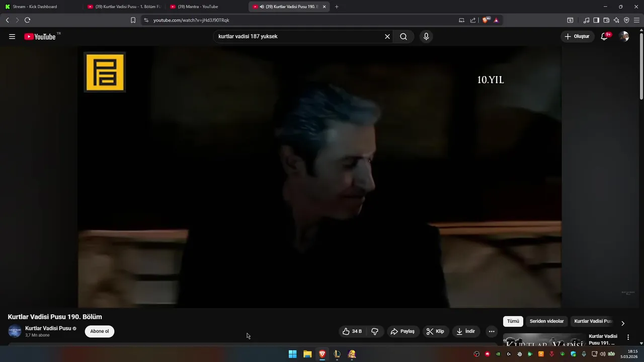Select the Tümü filter chip
The image size is (644, 362).
[x=513, y=321]
